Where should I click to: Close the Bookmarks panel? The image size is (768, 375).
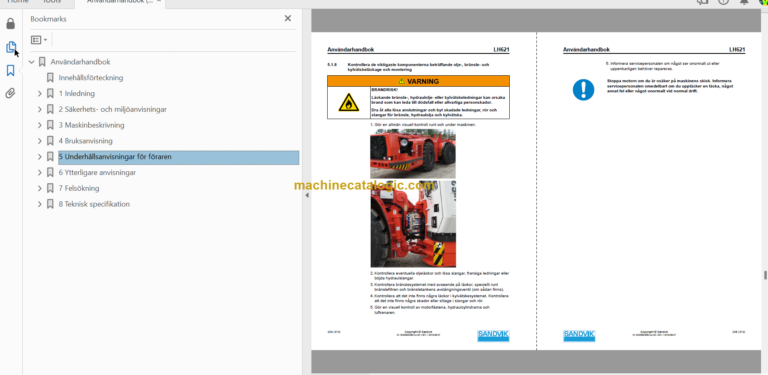[288, 19]
